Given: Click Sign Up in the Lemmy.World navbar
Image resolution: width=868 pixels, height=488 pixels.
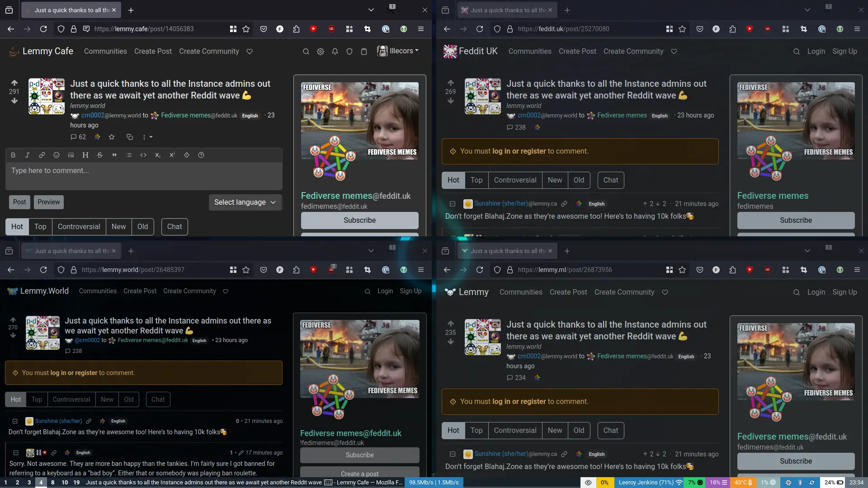Looking at the screenshot, I should pos(410,291).
